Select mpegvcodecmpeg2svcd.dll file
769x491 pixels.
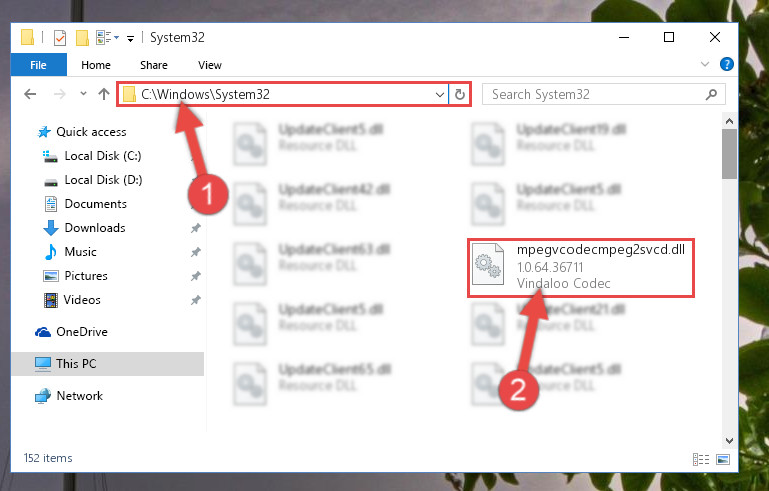(x=581, y=268)
